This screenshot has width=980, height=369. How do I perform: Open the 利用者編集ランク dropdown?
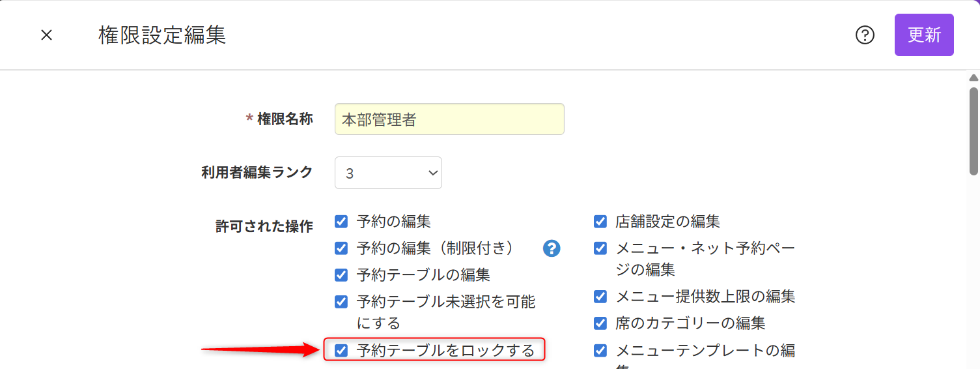pos(388,173)
